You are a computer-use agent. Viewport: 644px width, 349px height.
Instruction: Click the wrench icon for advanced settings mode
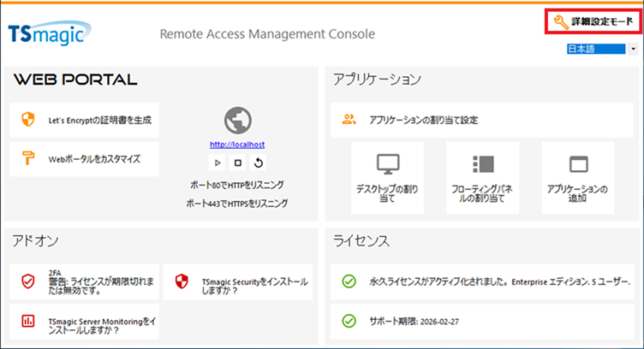pos(560,21)
